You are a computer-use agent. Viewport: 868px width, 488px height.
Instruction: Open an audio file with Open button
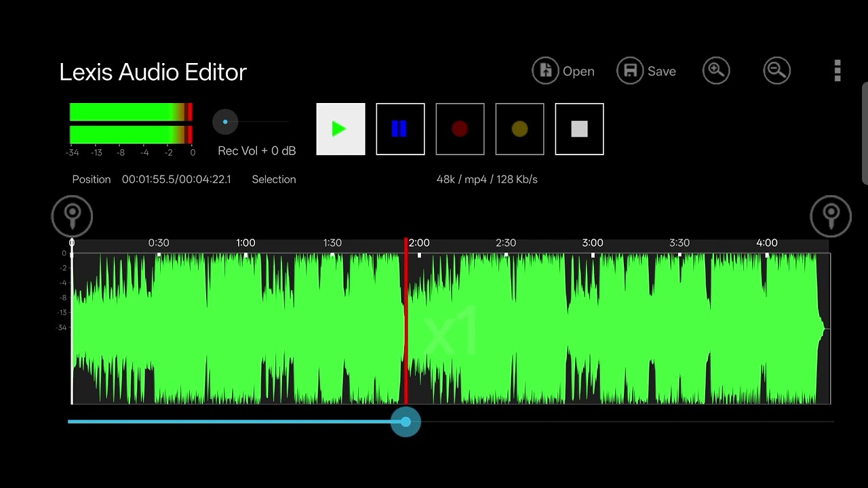(563, 70)
